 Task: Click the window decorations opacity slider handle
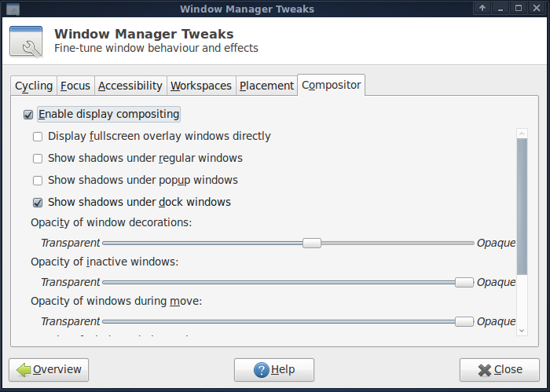click(x=312, y=243)
